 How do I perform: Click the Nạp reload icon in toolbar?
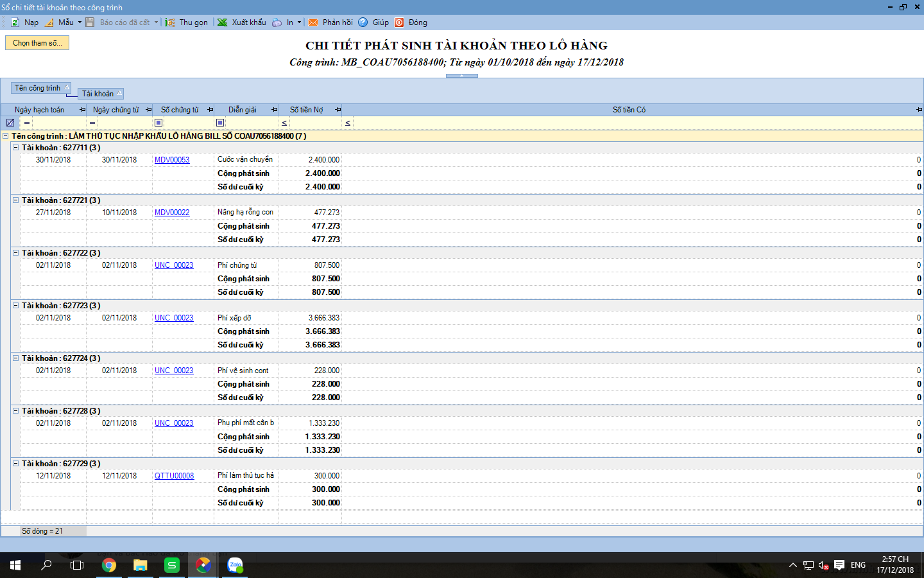tap(15, 22)
